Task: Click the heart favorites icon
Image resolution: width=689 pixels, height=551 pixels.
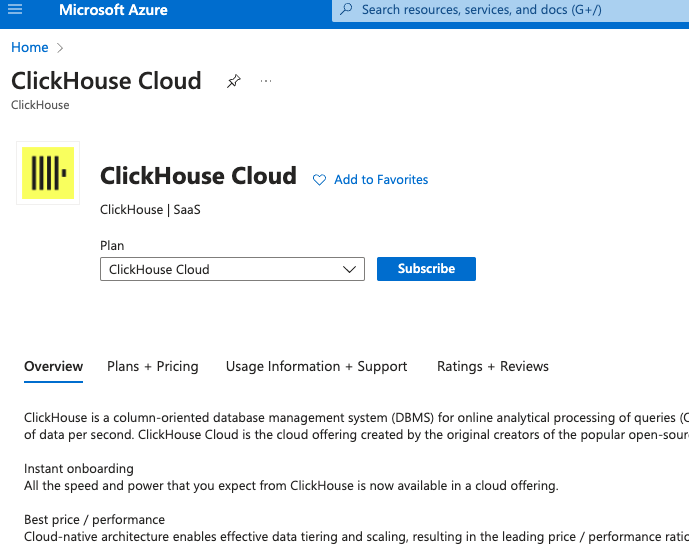Action: (320, 180)
